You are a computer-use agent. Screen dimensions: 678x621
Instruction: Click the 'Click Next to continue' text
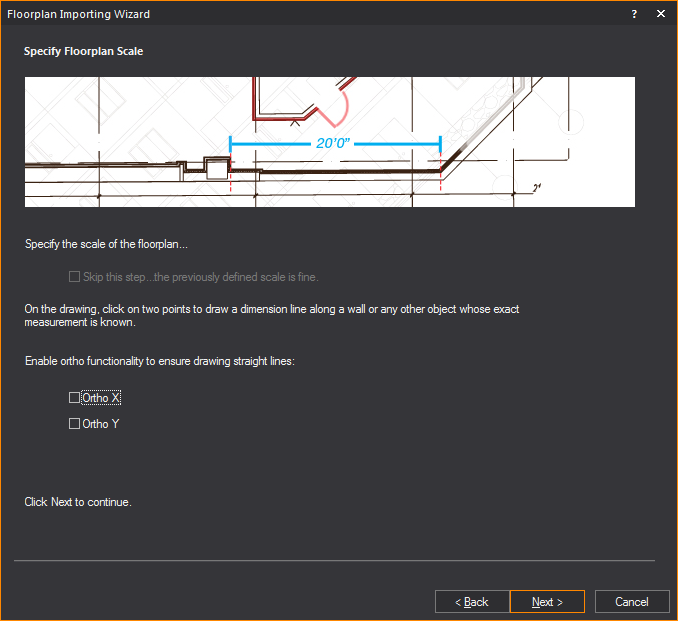click(x=78, y=502)
